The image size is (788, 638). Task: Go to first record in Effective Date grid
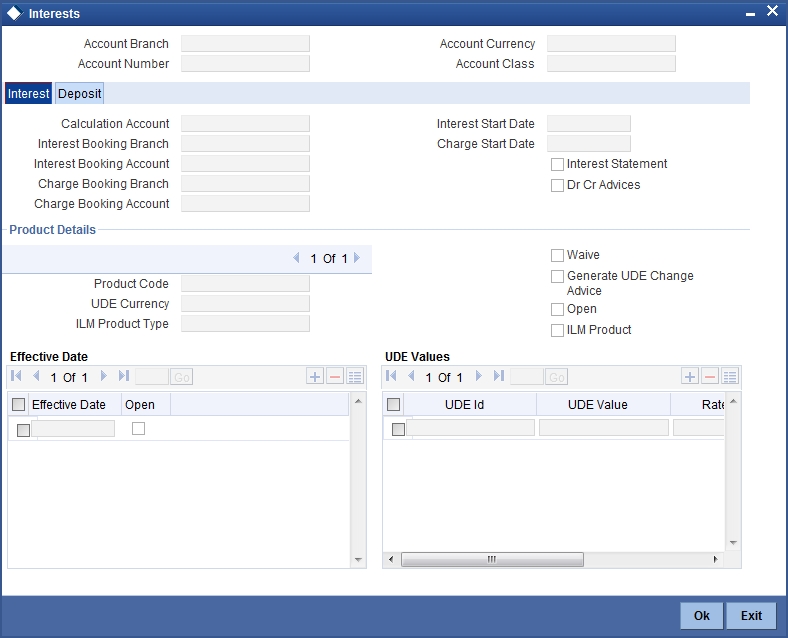click(16, 376)
